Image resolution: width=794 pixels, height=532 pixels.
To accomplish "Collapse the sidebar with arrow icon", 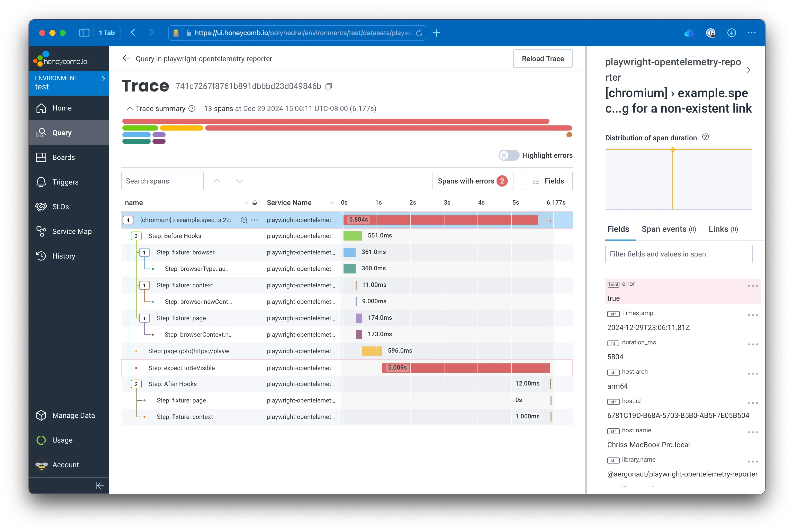I will coord(100,486).
